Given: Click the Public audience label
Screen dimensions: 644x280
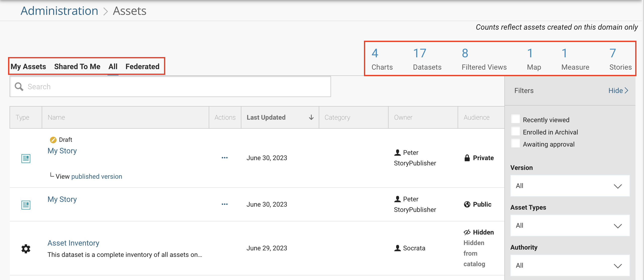Looking at the screenshot, I should pos(482,204).
